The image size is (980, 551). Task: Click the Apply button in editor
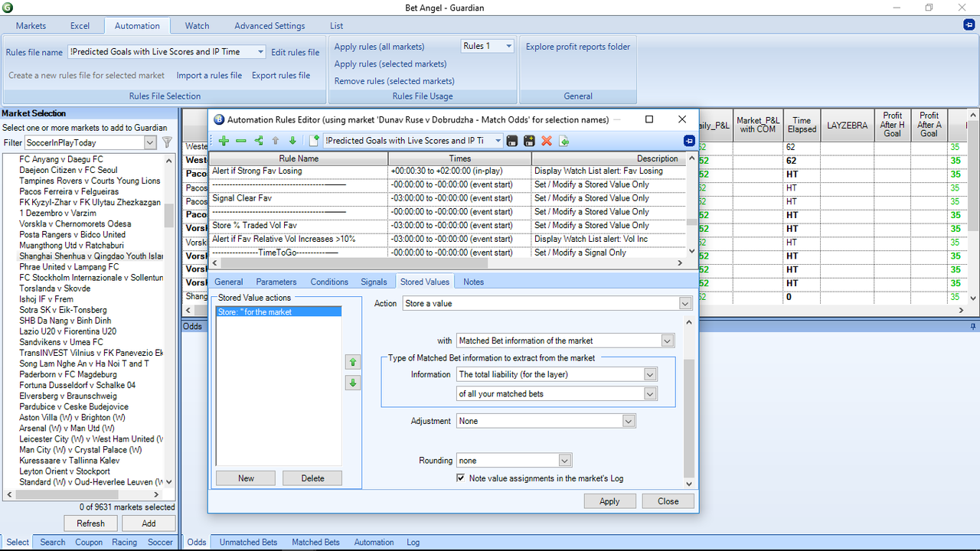pyautogui.click(x=609, y=501)
